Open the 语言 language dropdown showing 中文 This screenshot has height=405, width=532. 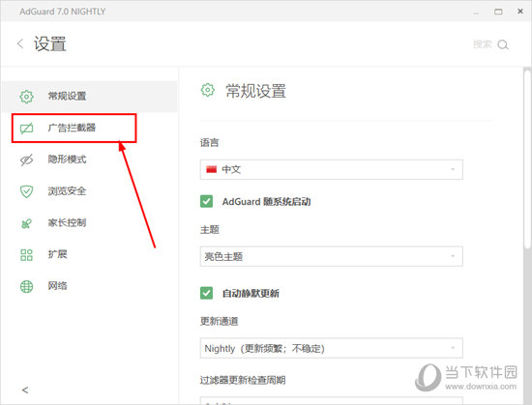point(331,169)
